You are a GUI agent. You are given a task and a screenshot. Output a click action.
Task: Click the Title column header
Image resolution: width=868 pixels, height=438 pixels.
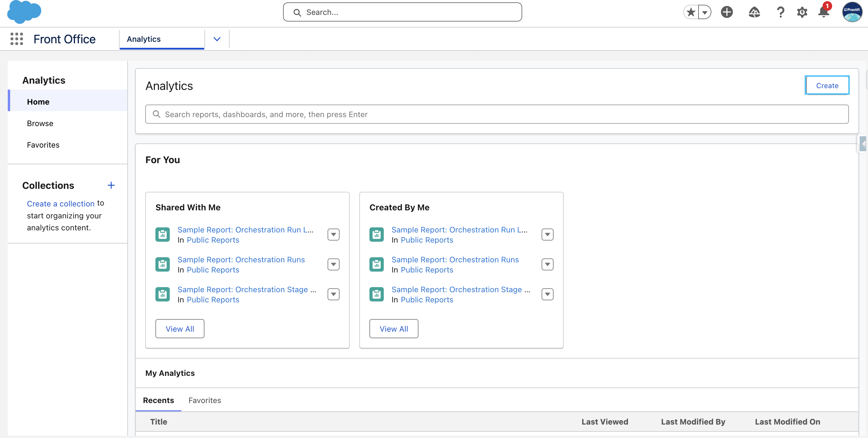tap(159, 422)
